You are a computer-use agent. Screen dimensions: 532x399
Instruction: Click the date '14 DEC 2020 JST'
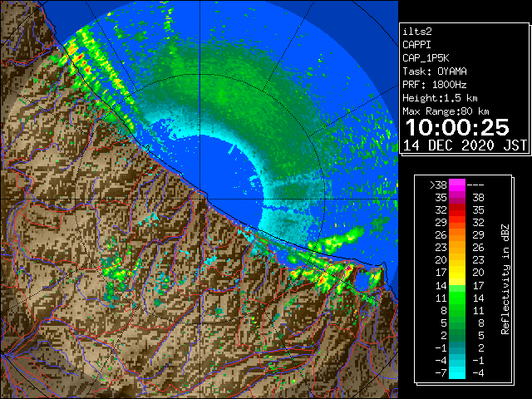(x=465, y=145)
